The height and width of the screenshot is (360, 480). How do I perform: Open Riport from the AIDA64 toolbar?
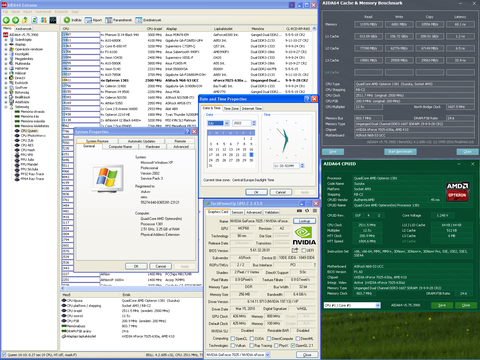(93, 20)
